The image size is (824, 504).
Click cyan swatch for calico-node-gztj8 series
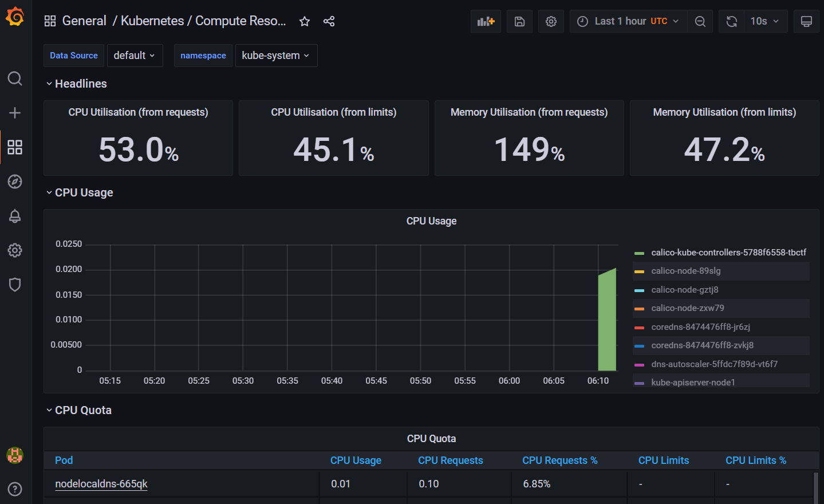pyautogui.click(x=640, y=290)
